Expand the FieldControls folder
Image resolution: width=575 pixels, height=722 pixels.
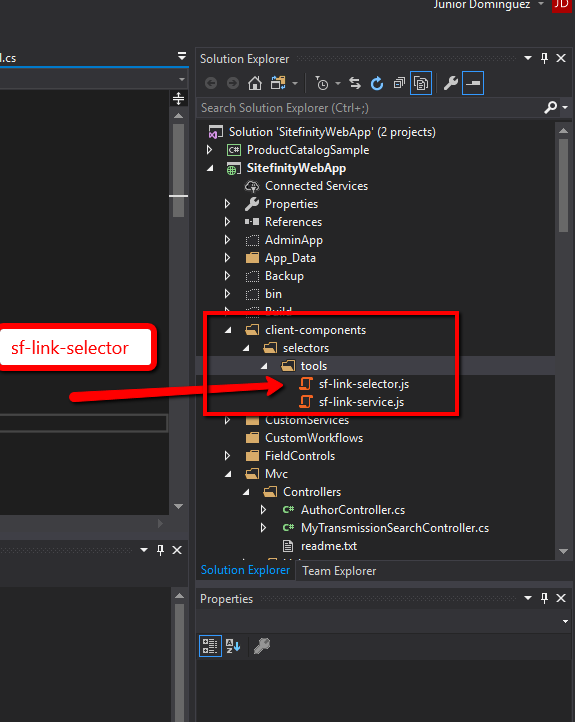pos(227,456)
